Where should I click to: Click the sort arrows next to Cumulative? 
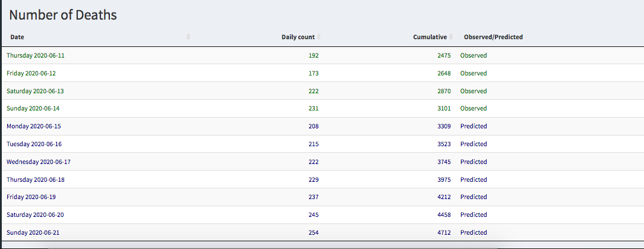(452, 37)
